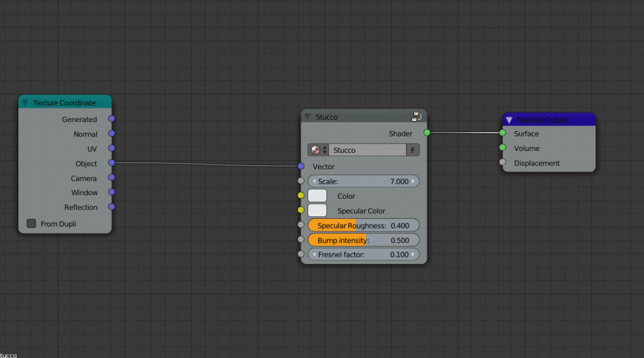Click the Generated output socket
This screenshot has width=644, height=358.
[111, 118]
